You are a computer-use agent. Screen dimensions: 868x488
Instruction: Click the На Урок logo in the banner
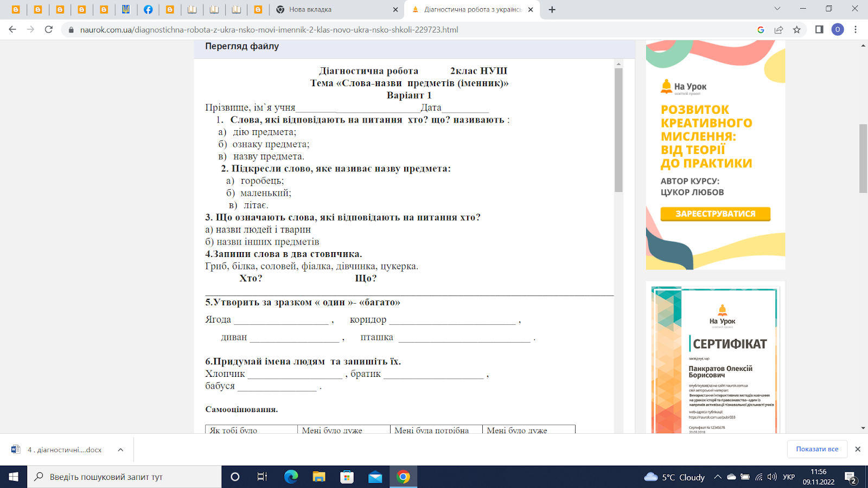684,87
